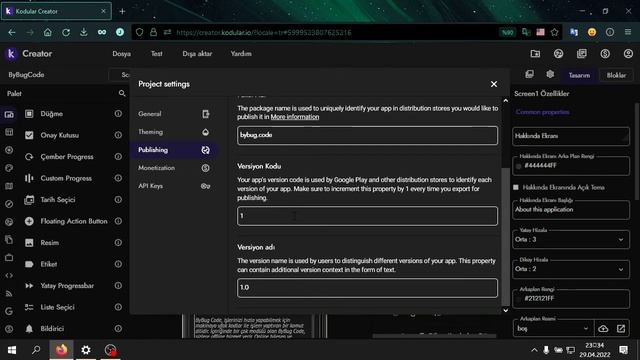Show info for Onay Kutusu component
Viewport: 640px width, 360px height.
[118, 135]
